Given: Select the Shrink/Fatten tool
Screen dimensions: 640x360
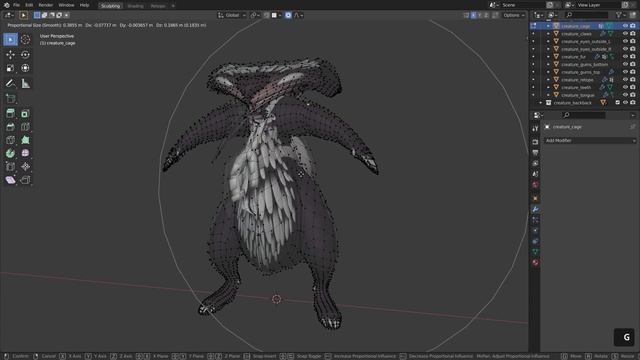Looking at the screenshot, I should (25, 167).
